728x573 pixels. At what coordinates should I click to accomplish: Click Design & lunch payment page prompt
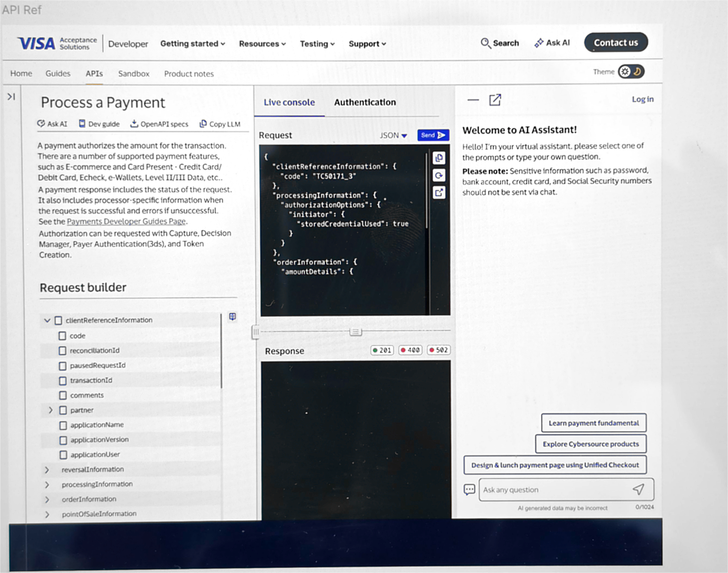(555, 465)
